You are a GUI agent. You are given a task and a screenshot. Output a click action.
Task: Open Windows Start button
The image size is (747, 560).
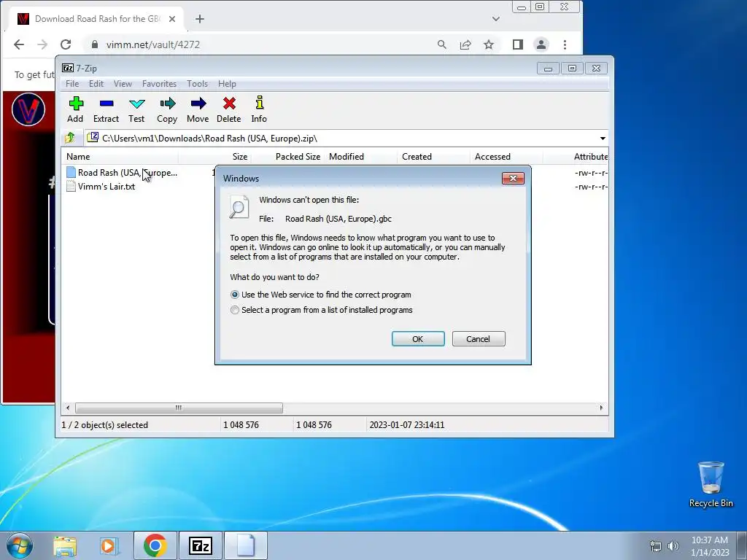click(x=20, y=545)
